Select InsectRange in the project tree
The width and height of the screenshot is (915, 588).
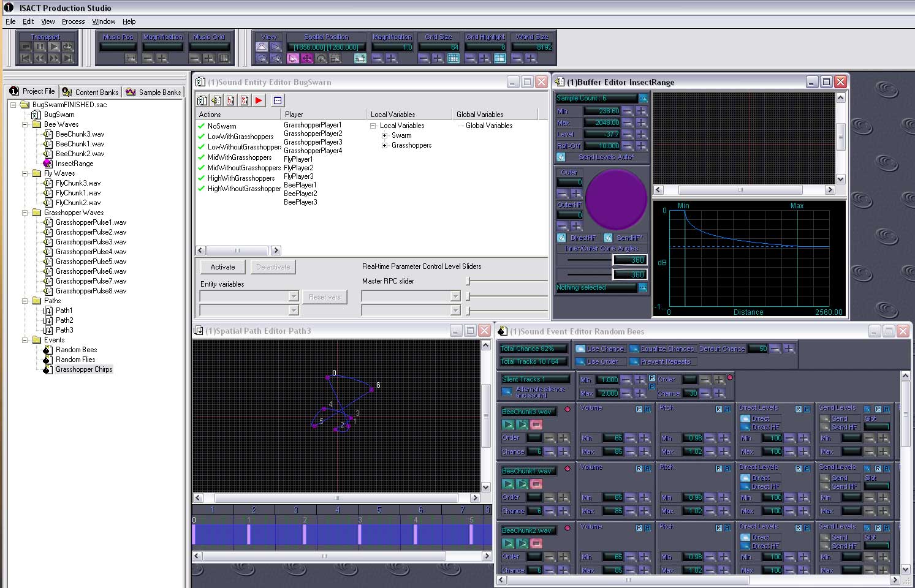pos(74,164)
